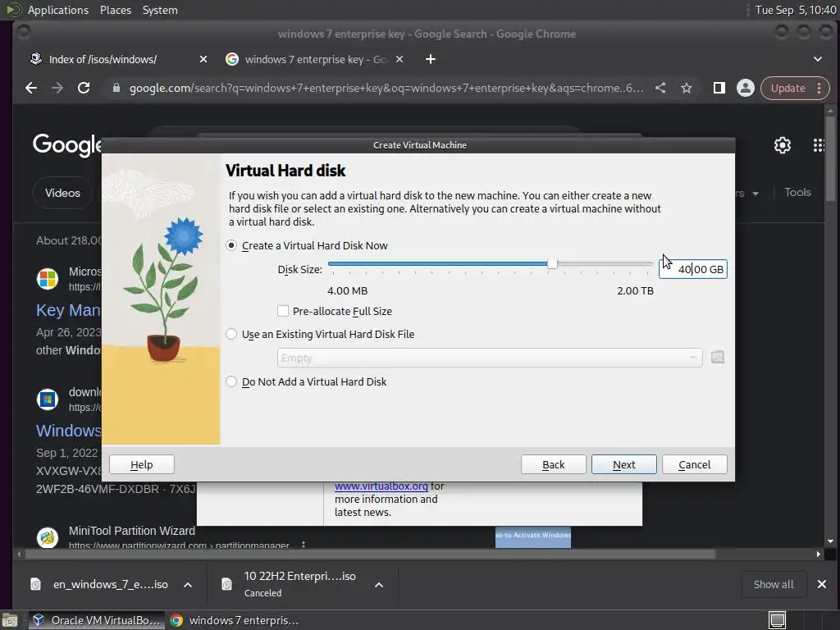Open the System menu

coord(160,10)
